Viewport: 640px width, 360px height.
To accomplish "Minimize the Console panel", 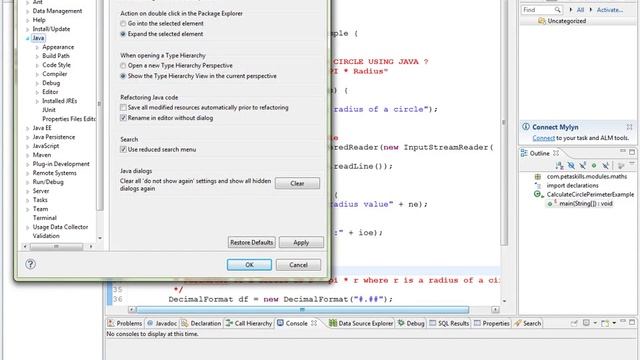I will [622, 322].
